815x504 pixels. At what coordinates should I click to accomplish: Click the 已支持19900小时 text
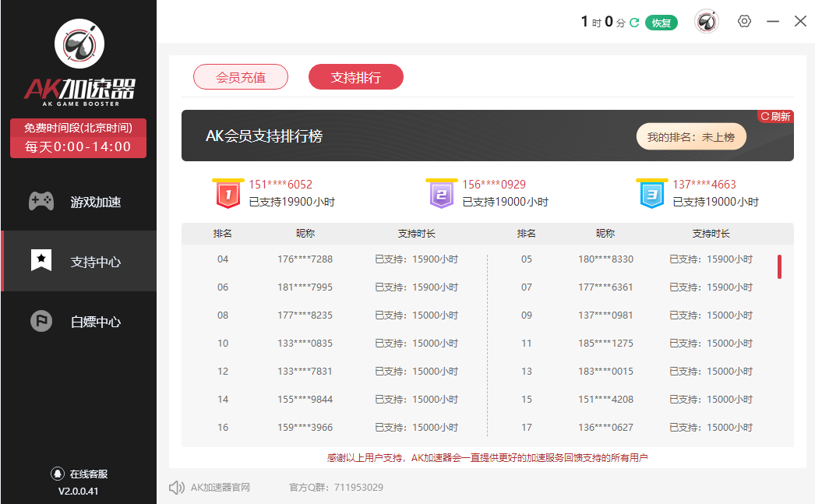point(292,202)
